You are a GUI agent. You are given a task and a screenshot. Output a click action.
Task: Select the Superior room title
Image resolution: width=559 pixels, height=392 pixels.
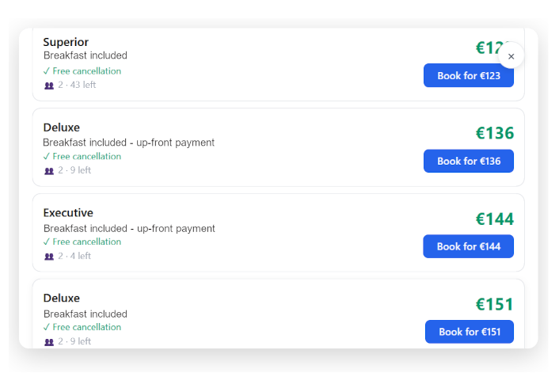(x=66, y=42)
